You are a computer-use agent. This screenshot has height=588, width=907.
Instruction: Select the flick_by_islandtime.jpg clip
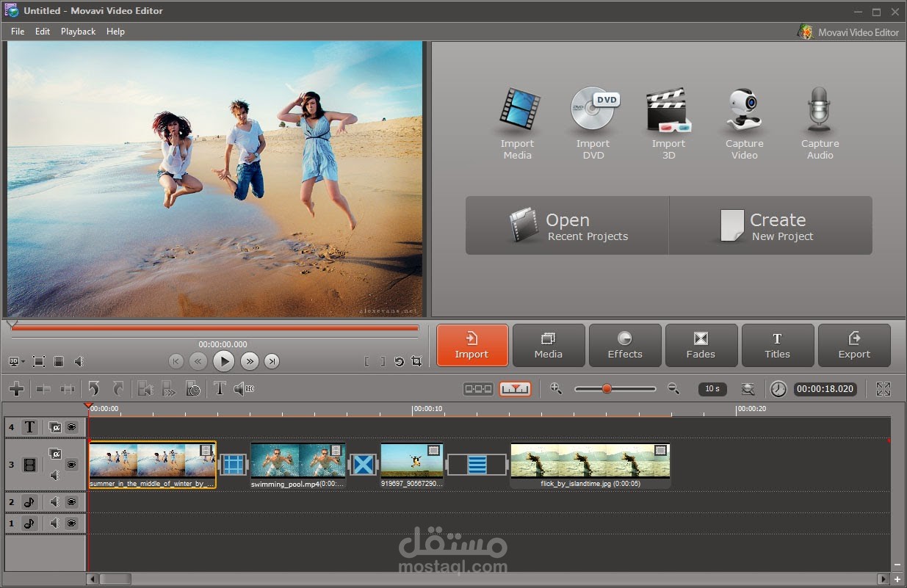click(x=590, y=465)
